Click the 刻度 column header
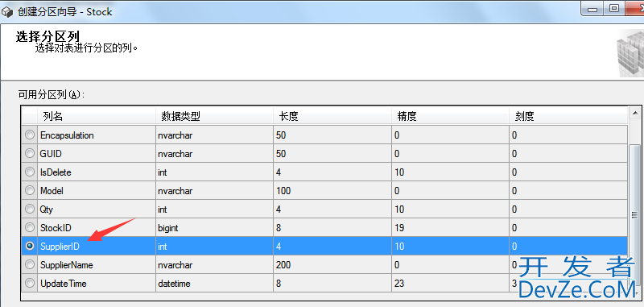 (x=568, y=116)
